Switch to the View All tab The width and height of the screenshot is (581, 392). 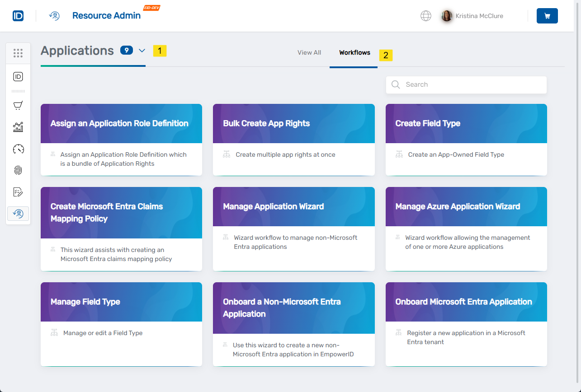pos(309,52)
